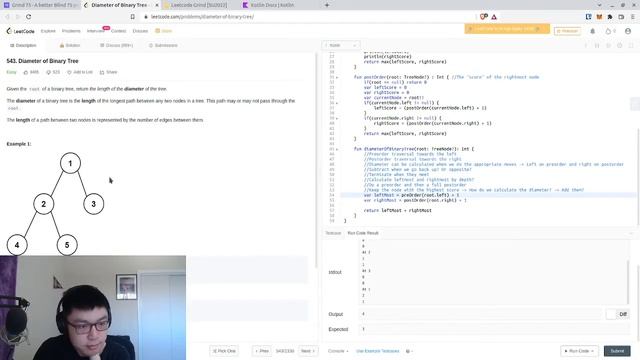The width and height of the screenshot is (640, 360).
Task: Click the wallet icon in browser toolbar
Action: coord(621,17)
